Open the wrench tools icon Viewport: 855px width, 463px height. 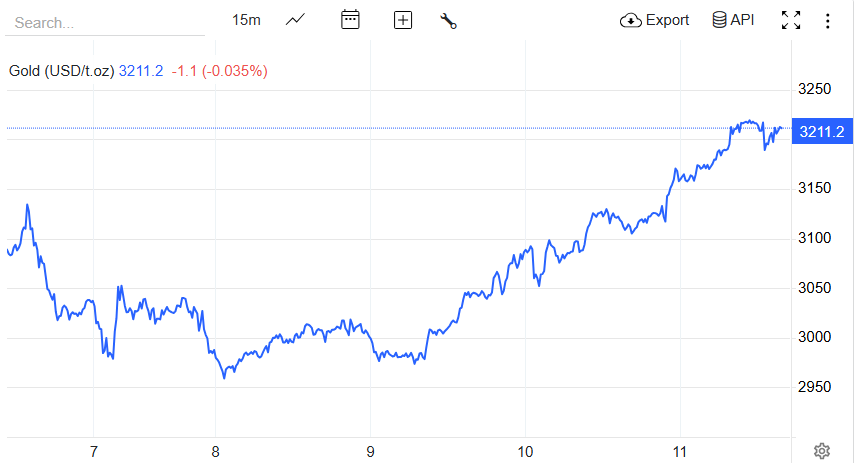448,20
